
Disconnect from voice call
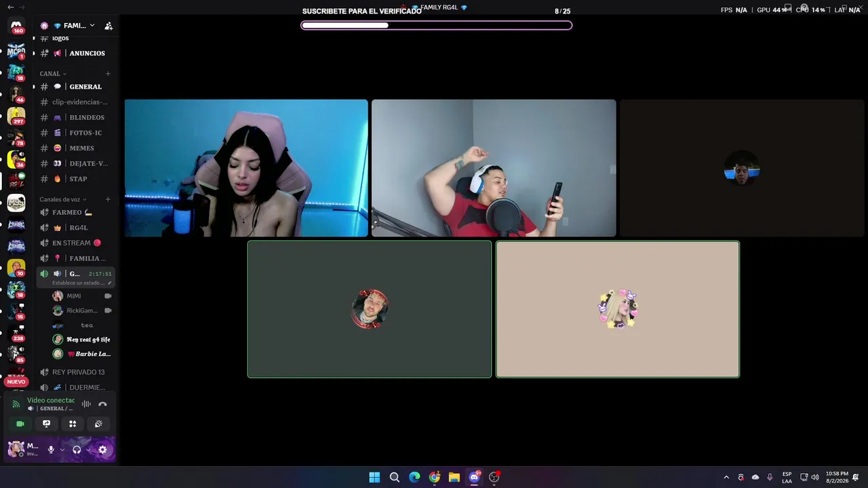coord(102,404)
